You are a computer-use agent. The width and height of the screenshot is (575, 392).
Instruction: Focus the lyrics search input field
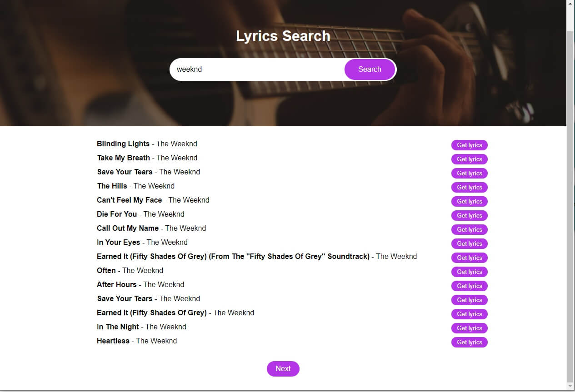pyautogui.click(x=257, y=69)
